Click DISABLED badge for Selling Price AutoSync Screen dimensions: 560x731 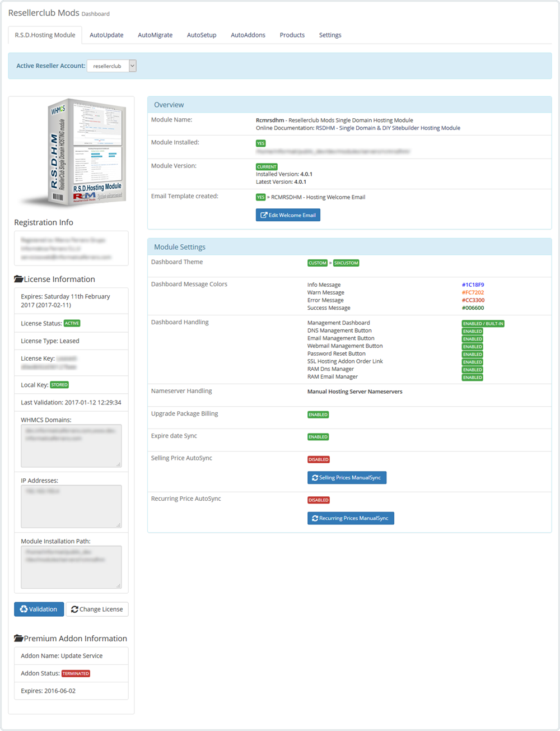coord(319,459)
